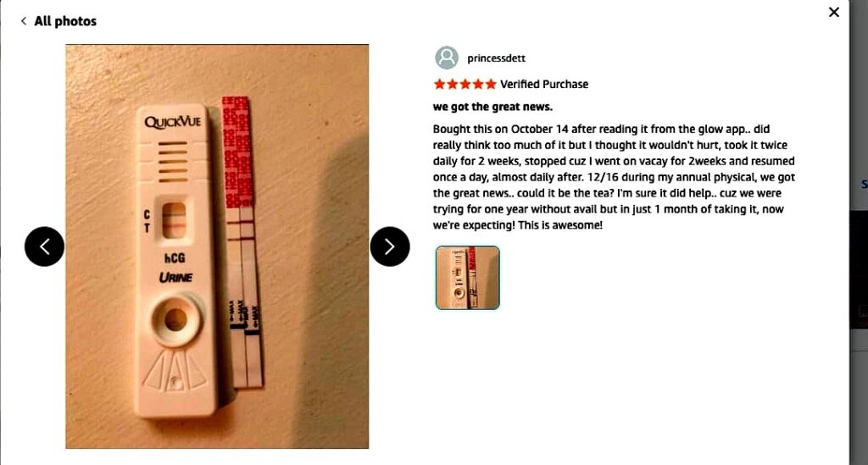This screenshot has height=465, width=868.
Task: Select the pregnancy test photo thumbnail
Action: tap(468, 278)
